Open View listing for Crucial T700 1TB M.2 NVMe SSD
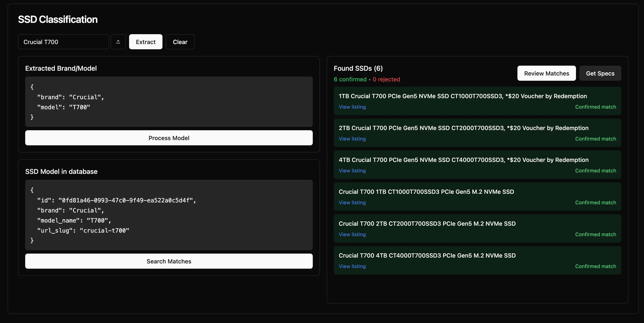The image size is (644, 323). pos(352,203)
